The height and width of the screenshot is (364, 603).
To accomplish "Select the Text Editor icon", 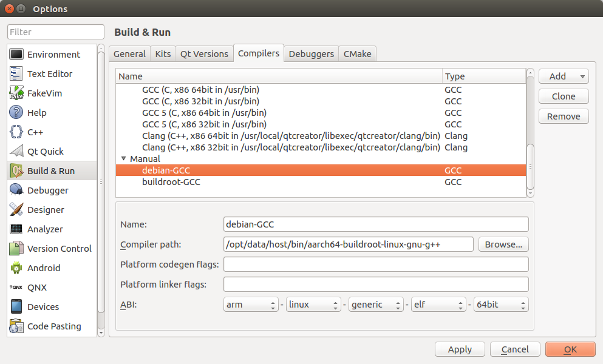I will click(x=16, y=74).
